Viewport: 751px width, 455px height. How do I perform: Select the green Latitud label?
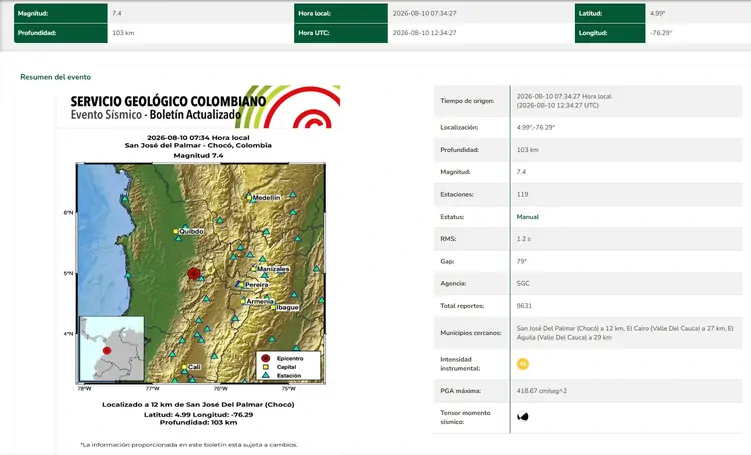point(610,13)
